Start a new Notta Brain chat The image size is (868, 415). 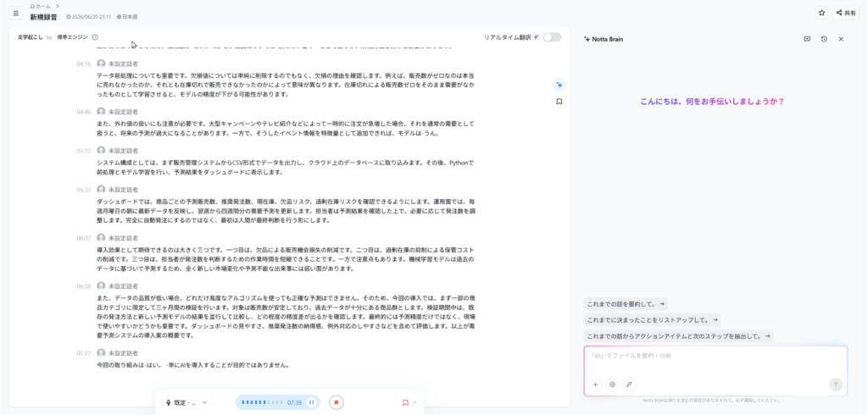807,39
